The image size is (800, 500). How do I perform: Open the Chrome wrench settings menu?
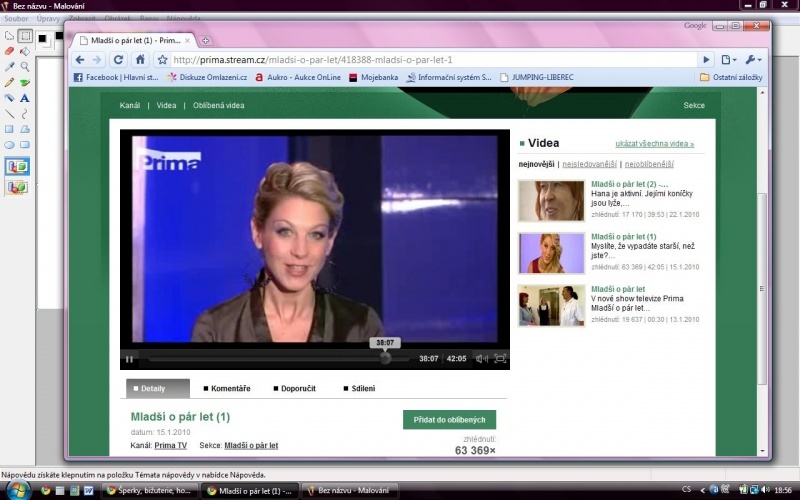(753, 60)
